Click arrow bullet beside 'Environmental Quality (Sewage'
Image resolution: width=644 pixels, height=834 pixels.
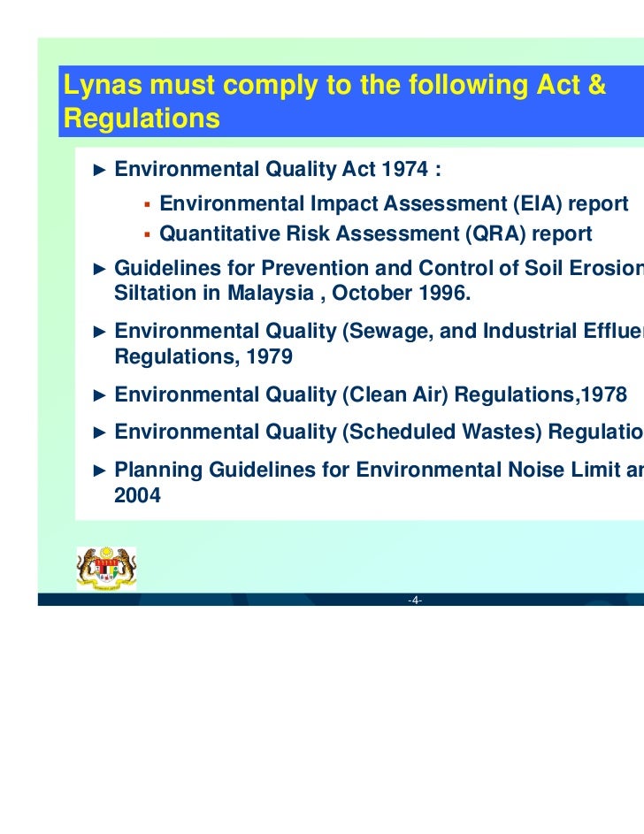click(99, 333)
